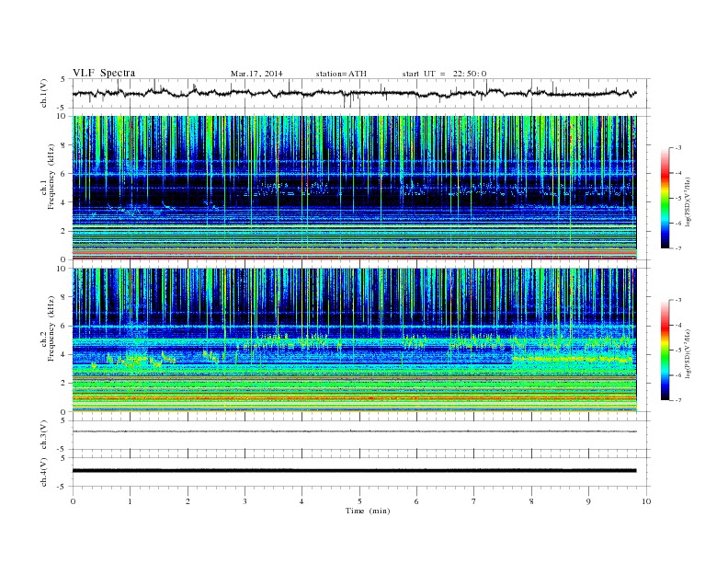Click the ch.1 spectrogram color scale bar
Viewport: 728px width, 563px height.
point(665,198)
